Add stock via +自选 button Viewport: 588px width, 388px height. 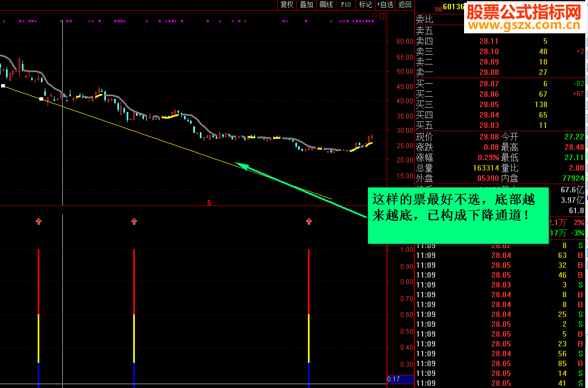(385, 4)
